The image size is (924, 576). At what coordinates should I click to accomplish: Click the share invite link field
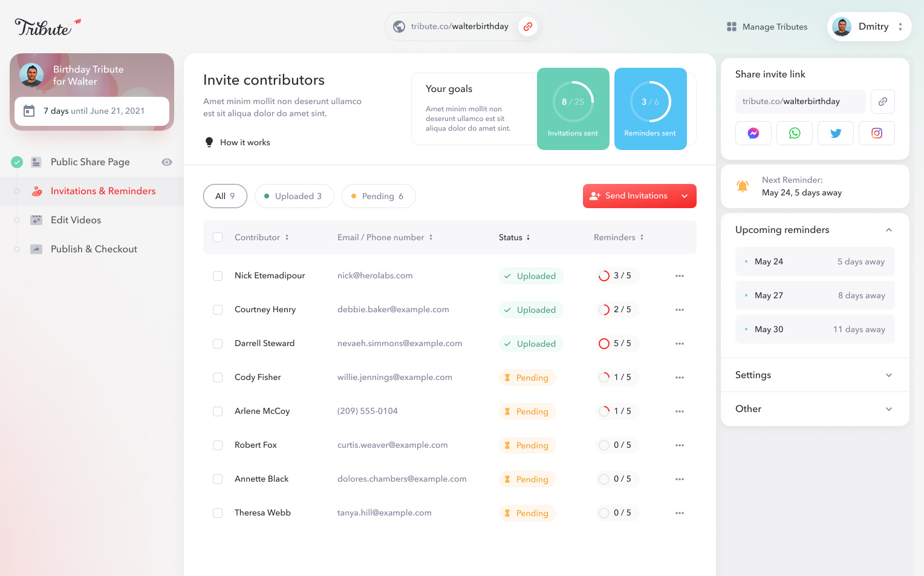(x=801, y=102)
